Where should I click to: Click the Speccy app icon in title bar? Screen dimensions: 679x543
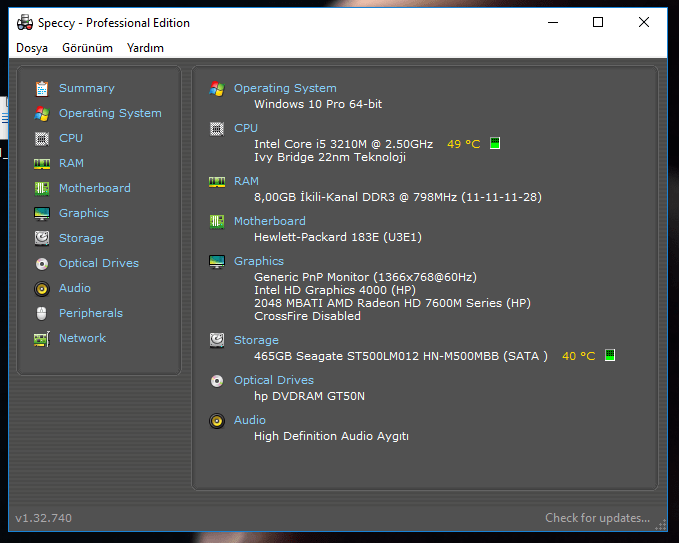tap(25, 23)
